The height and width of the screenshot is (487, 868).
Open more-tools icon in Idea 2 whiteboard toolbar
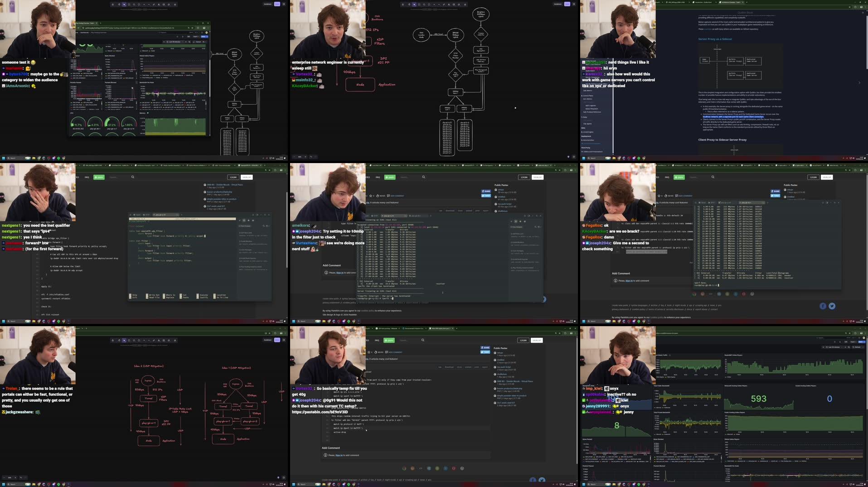[175, 340]
